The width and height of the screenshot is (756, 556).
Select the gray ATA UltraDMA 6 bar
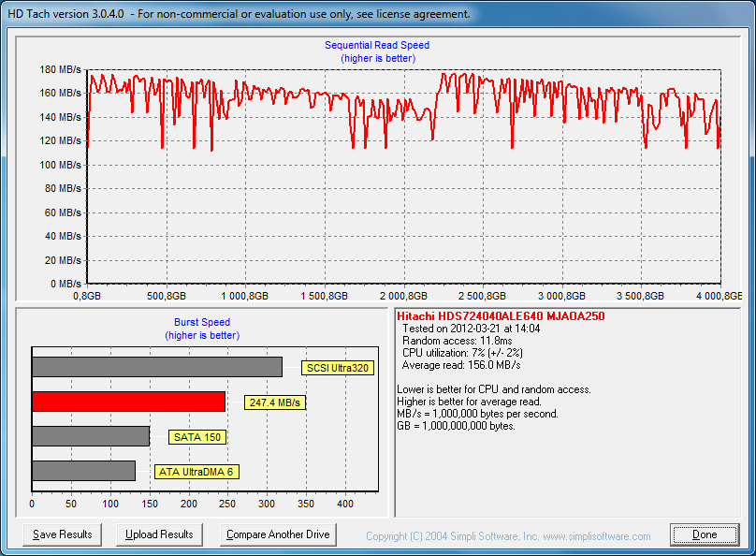(x=84, y=471)
